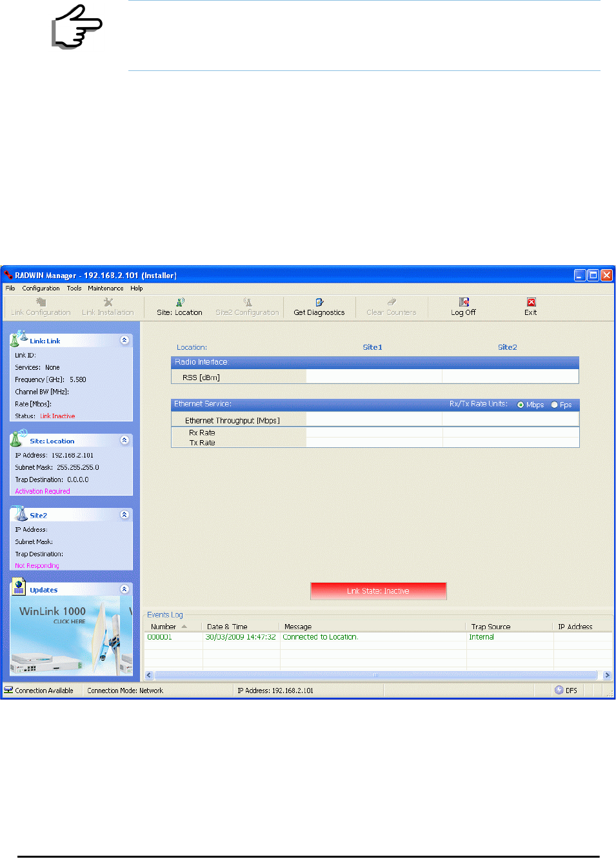Open the Configuration menu

41,288
